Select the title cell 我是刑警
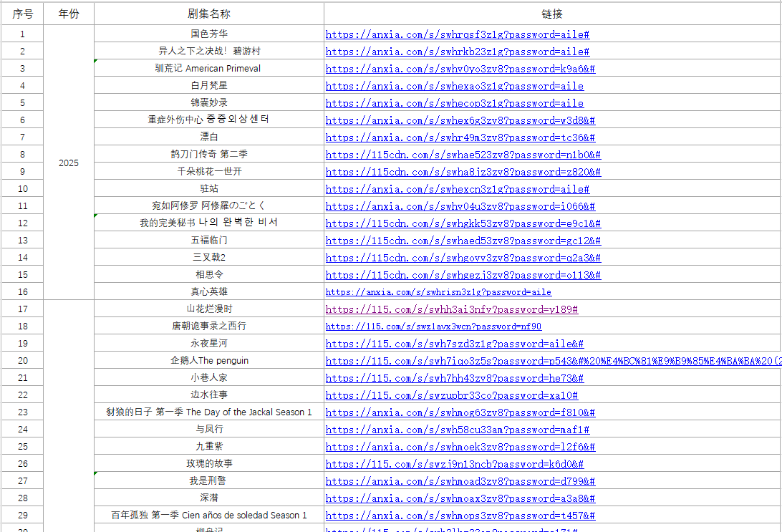 (209, 481)
